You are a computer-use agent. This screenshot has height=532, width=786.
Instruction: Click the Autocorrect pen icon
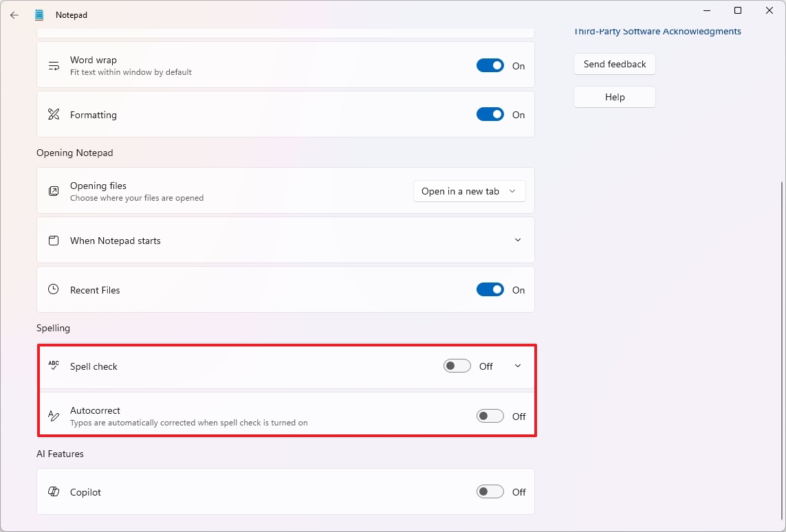pyautogui.click(x=54, y=415)
